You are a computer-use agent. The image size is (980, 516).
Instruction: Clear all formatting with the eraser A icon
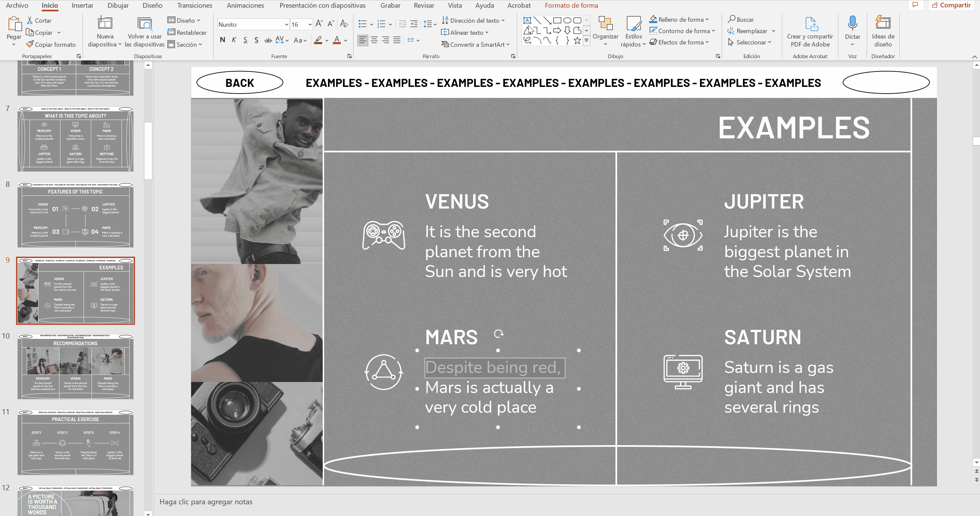[x=344, y=24]
